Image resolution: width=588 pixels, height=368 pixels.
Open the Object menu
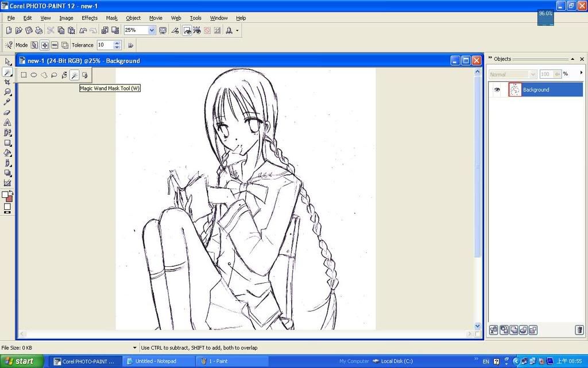tap(133, 18)
